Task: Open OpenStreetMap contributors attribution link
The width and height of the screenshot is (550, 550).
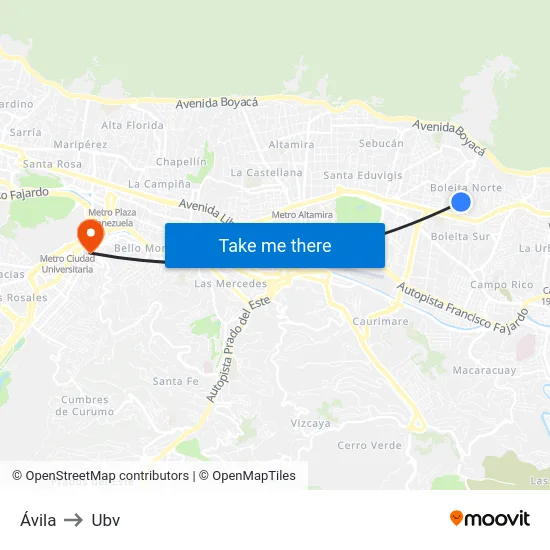Action: [x=100, y=476]
